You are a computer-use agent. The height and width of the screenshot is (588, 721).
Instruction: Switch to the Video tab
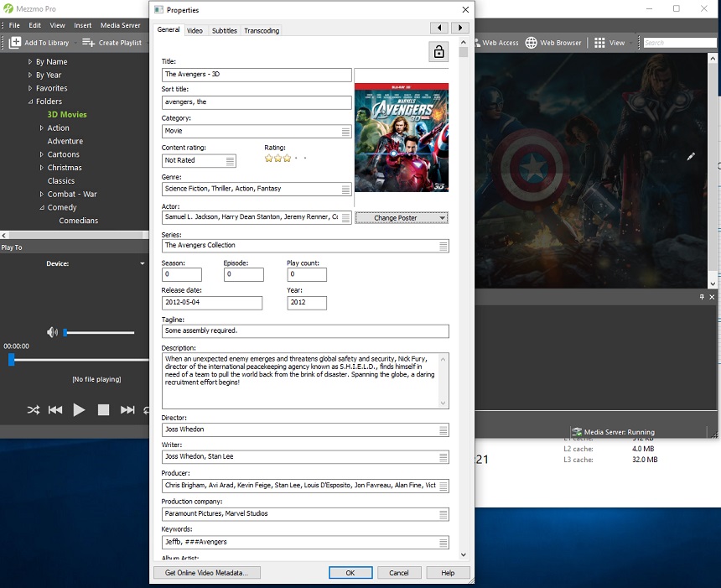(195, 30)
